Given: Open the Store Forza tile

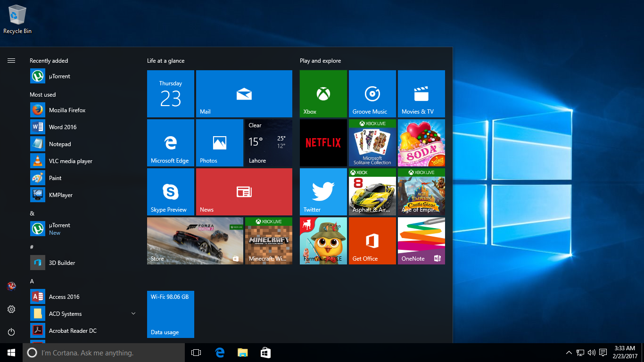Looking at the screenshot, I should (195, 241).
